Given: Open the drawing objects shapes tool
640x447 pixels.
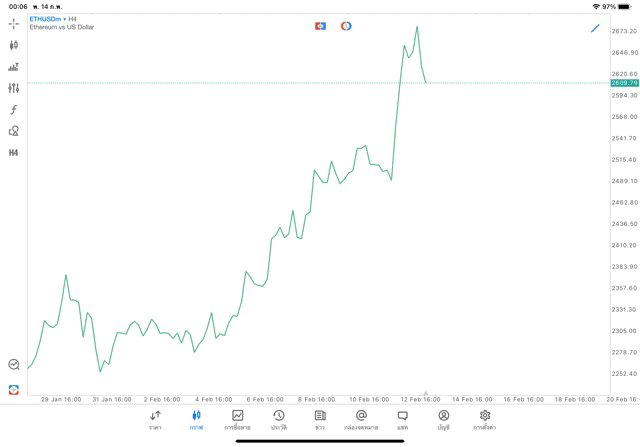Looking at the screenshot, I should pyautogui.click(x=13, y=131).
